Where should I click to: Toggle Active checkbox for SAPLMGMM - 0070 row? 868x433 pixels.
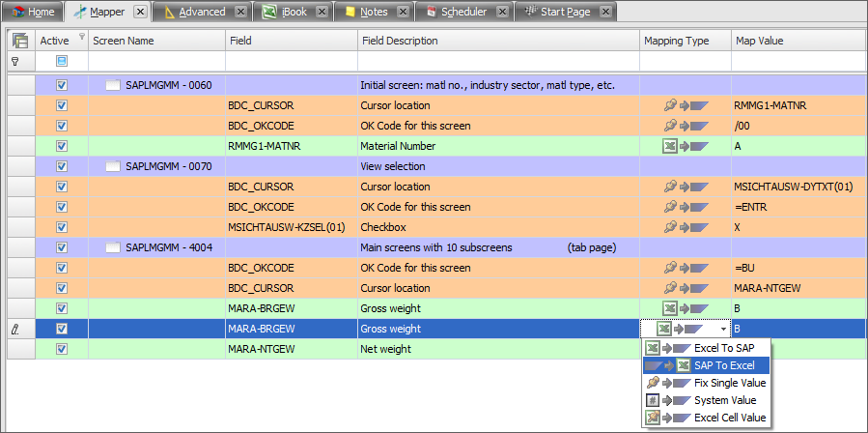62,166
